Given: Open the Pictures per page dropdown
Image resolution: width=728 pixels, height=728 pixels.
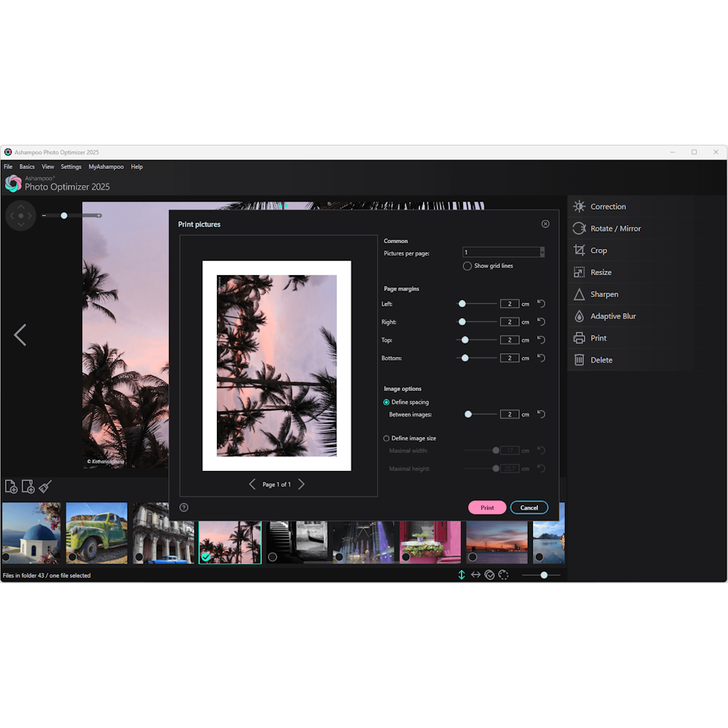Looking at the screenshot, I should (542, 252).
